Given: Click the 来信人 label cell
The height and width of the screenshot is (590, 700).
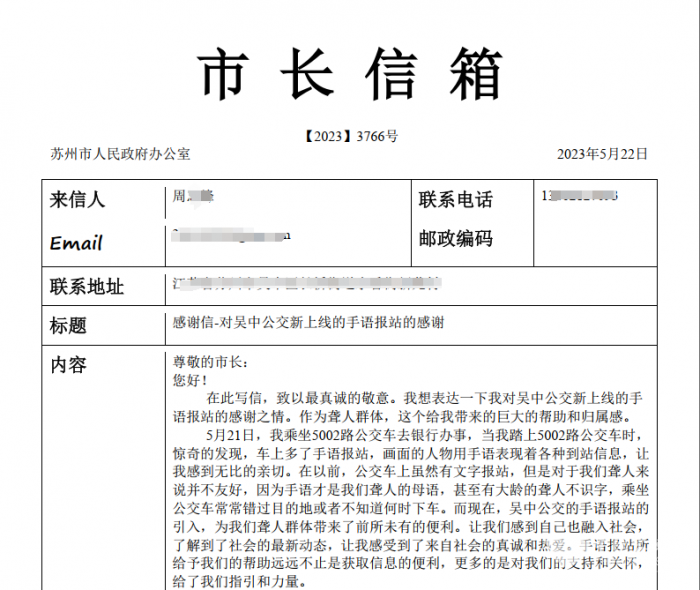Looking at the screenshot, I should tap(78, 199).
